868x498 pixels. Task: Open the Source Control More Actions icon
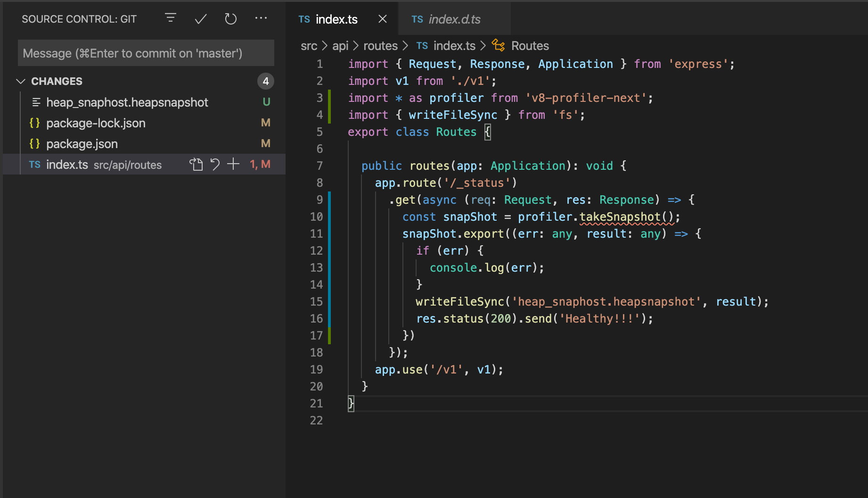261,19
